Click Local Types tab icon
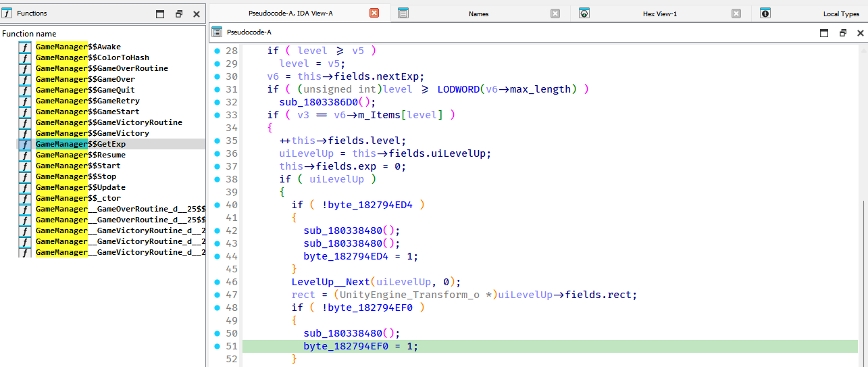The height and width of the screenshot is (367, 868). (x=765, y=13)
